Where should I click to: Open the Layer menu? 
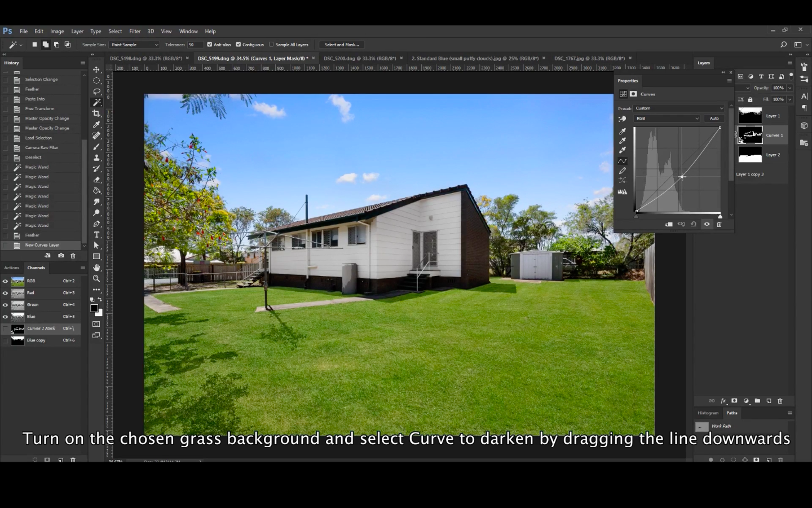pos(77,32)
